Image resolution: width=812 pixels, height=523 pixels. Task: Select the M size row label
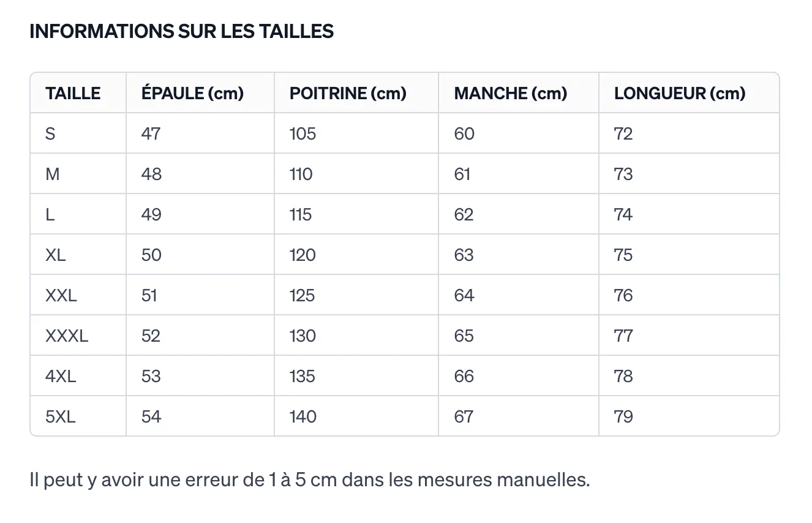53,174
